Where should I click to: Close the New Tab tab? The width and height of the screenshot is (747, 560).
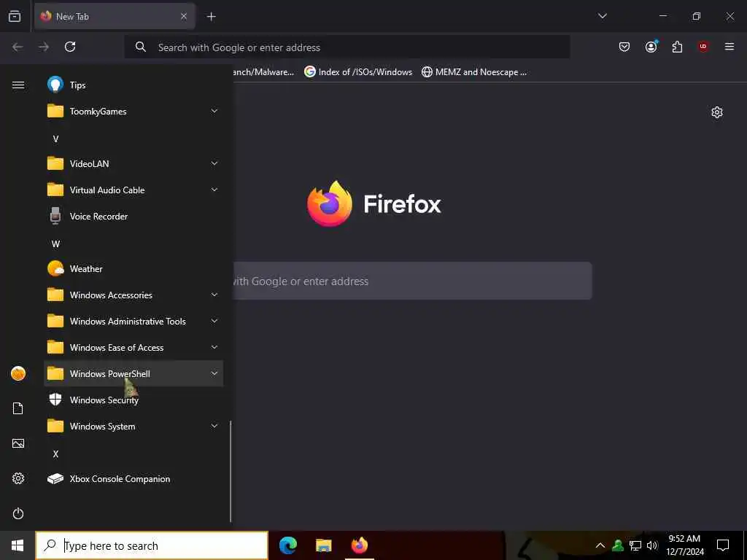[x=183, y=16]
